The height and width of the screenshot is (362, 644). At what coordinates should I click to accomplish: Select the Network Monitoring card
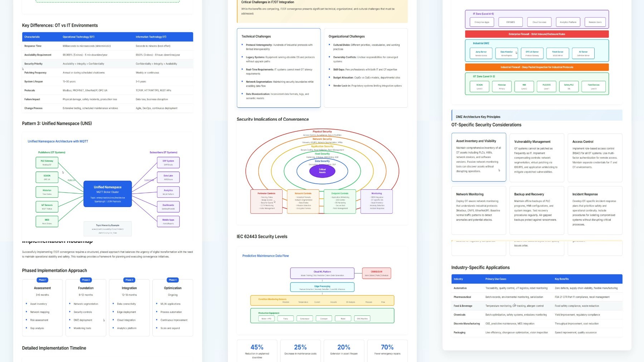(479, 211)
